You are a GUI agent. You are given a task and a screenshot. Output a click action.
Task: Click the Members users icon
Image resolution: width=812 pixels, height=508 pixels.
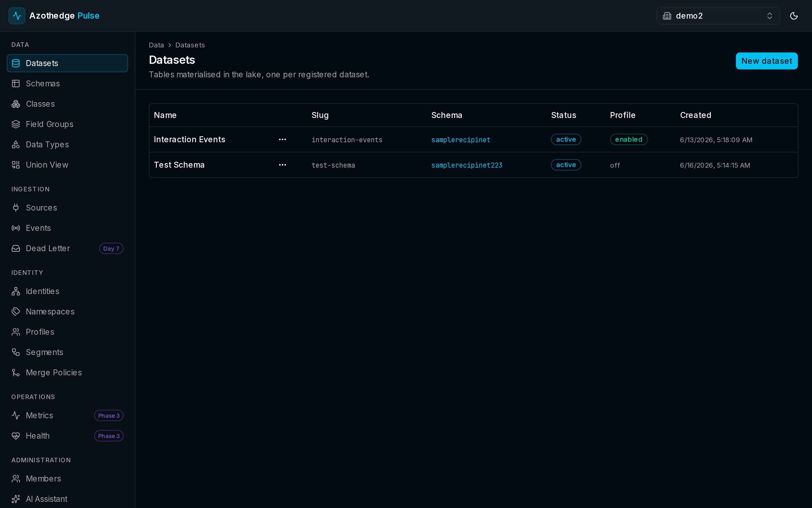pos(16,479)
